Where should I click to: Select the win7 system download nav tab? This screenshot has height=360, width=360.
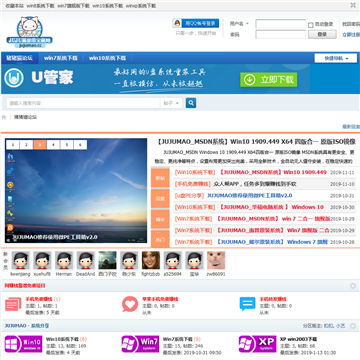61,58
